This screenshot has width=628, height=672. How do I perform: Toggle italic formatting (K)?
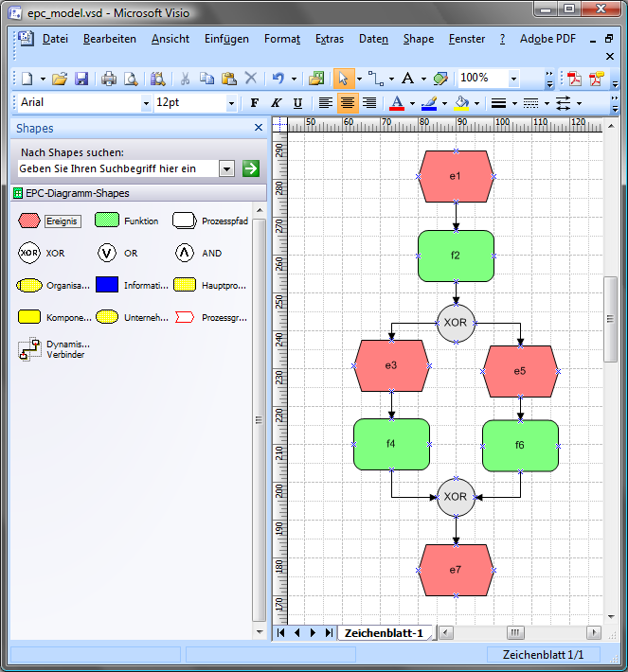click(276, 103)
